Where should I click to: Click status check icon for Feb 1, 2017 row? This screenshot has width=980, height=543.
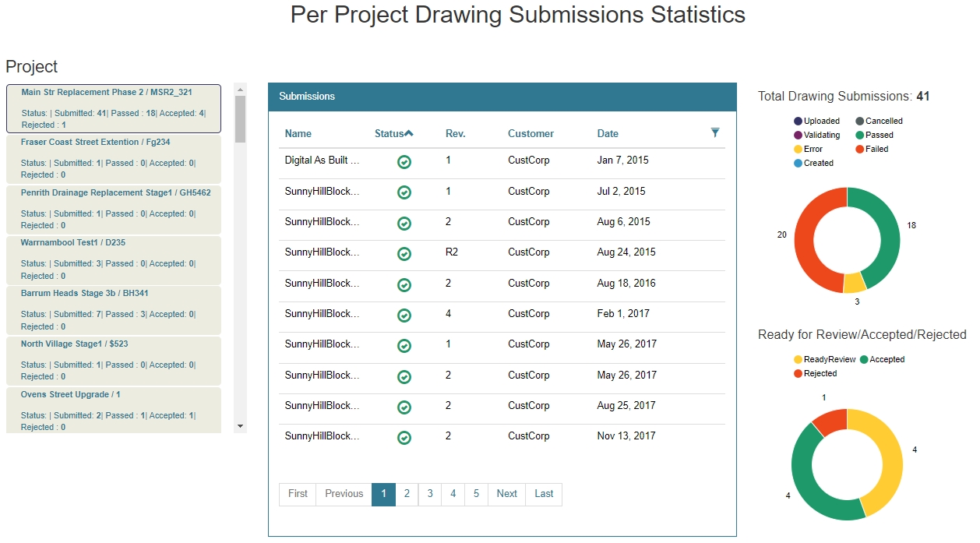404,315
